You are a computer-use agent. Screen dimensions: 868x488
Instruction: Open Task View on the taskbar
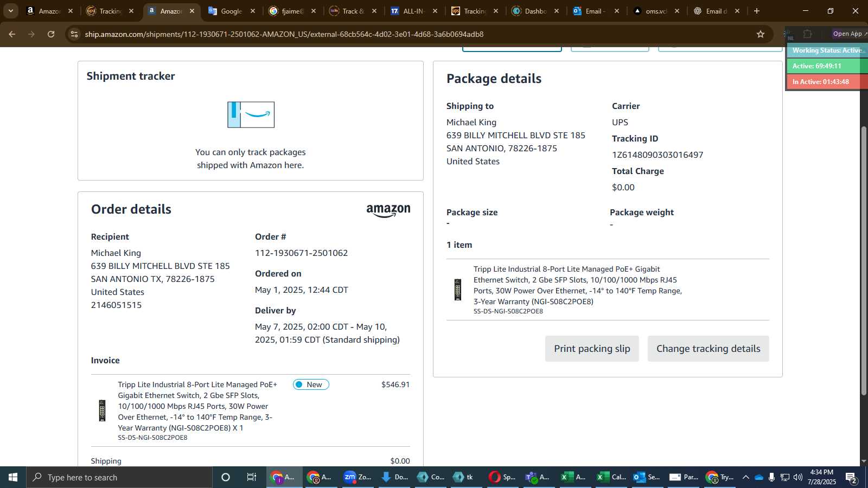point(252,477)
